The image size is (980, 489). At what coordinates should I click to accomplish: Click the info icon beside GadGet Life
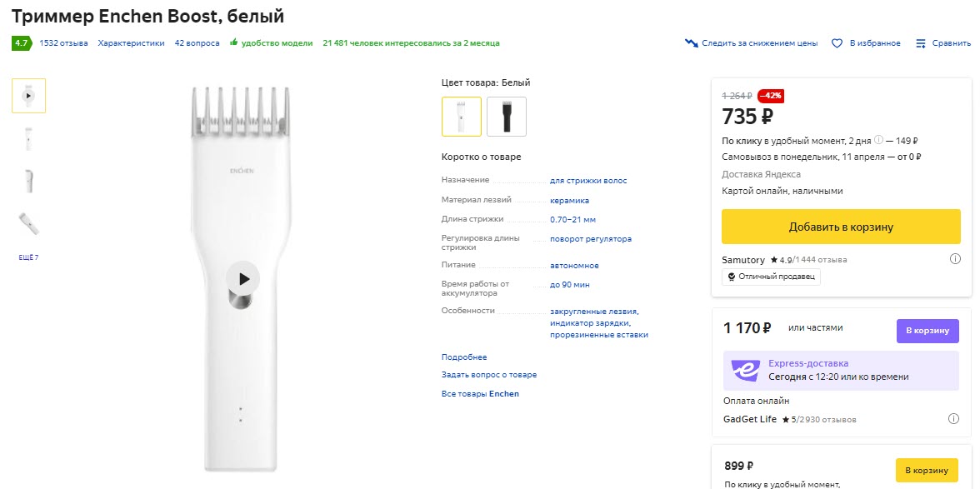(x=955, y=418)
